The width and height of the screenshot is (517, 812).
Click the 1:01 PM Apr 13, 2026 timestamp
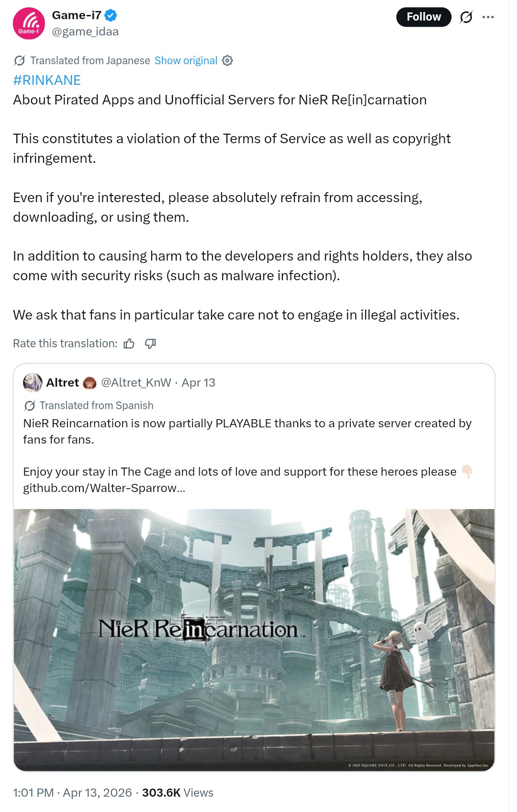pos(72,792)
